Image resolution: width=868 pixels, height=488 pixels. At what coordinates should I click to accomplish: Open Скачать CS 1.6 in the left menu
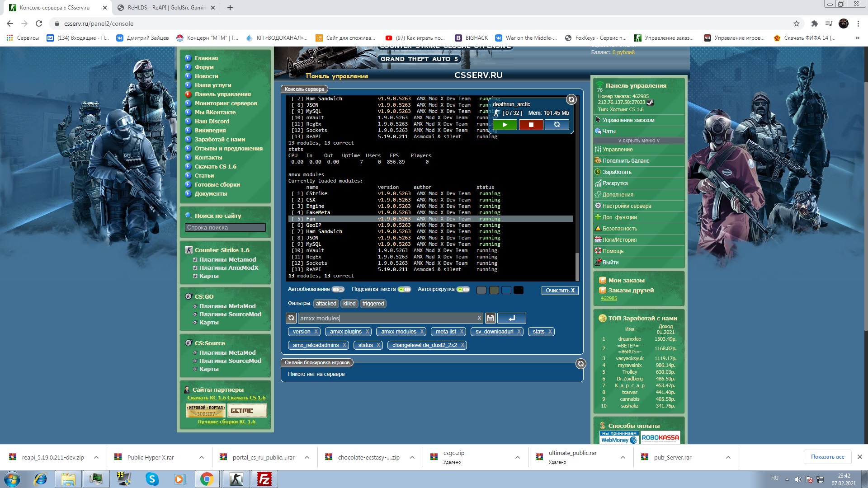click(216, 166)
